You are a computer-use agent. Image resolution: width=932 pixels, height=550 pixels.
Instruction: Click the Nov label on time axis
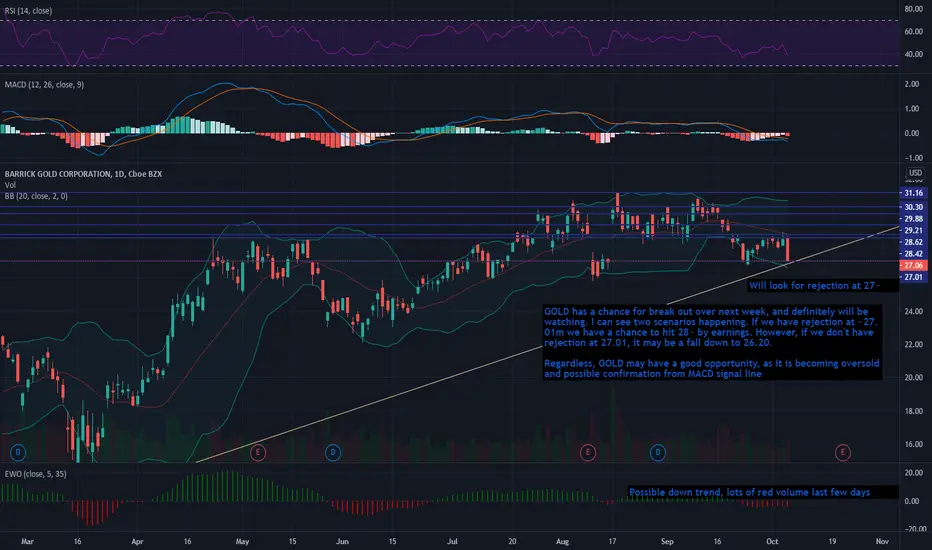point(882,542)
